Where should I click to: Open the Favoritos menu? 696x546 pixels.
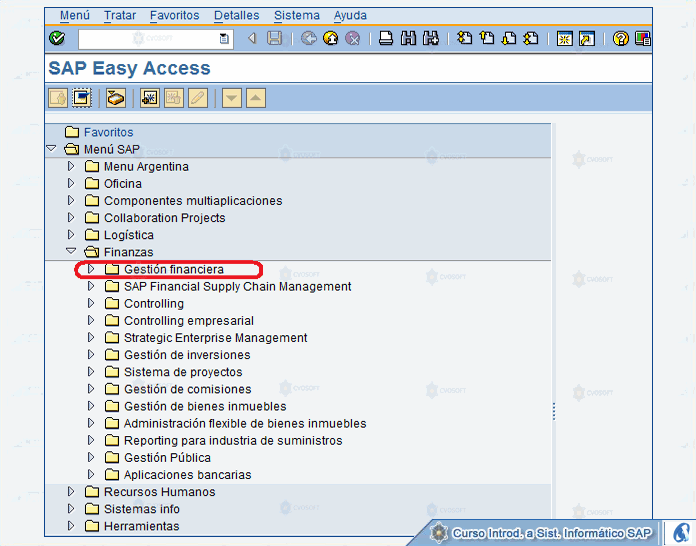click(174, 16)
